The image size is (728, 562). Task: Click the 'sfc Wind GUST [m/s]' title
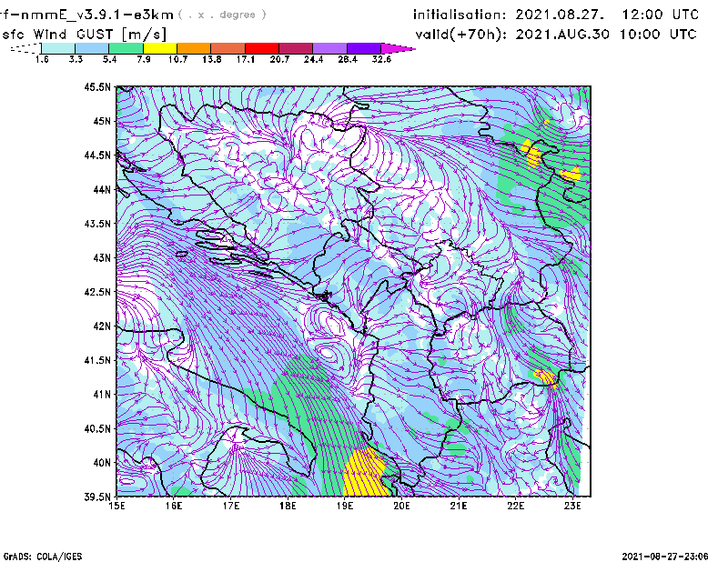pos(84,35)
